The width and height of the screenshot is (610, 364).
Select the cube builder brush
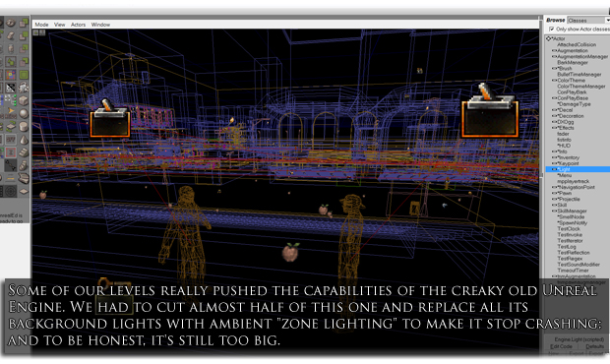[24, 100]
